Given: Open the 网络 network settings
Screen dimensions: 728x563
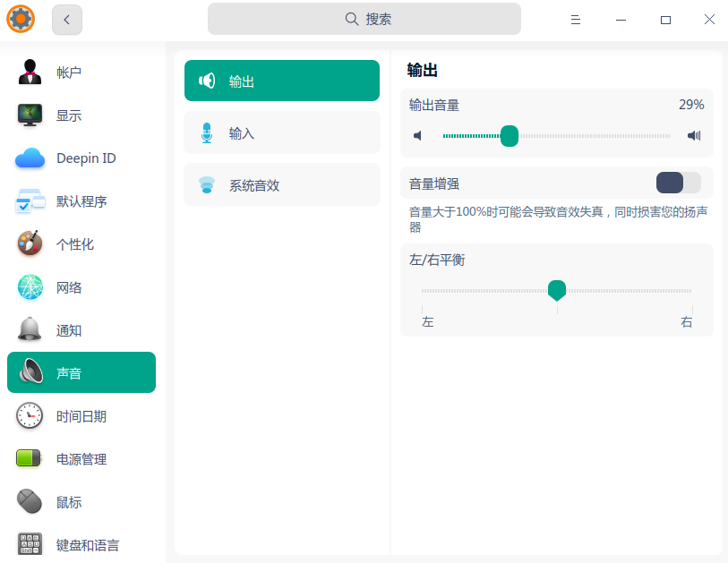Looking at the screenshot, I should (81, 287).
